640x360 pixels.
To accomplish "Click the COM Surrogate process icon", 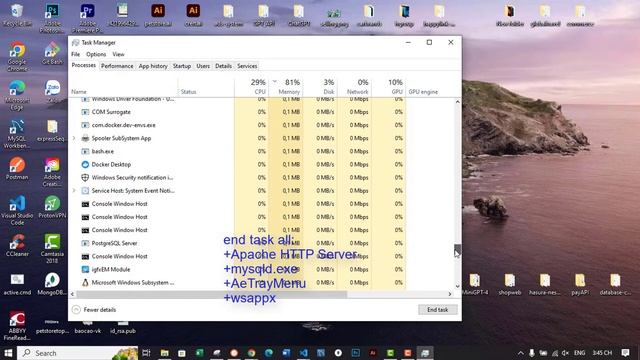I will (x=85, y=112).
